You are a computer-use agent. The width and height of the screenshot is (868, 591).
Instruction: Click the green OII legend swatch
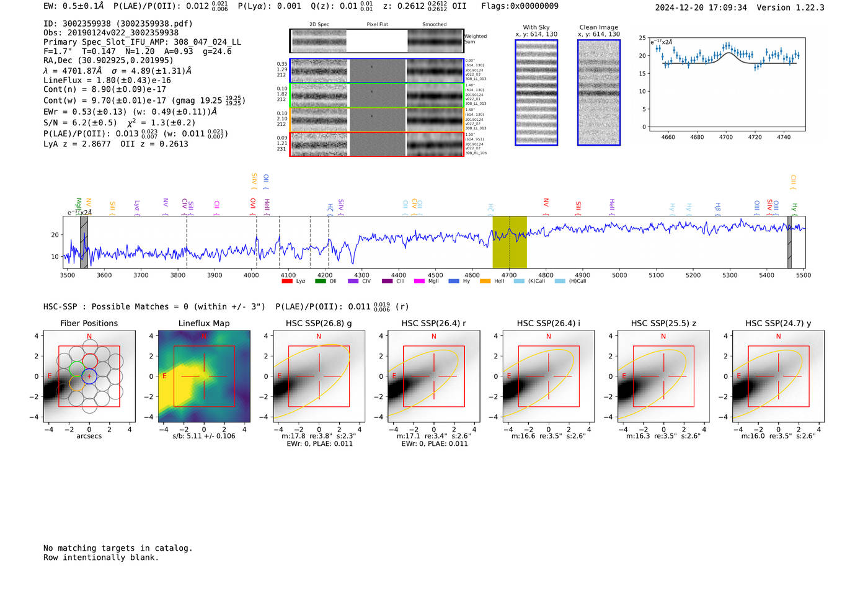tap(320, 281)
